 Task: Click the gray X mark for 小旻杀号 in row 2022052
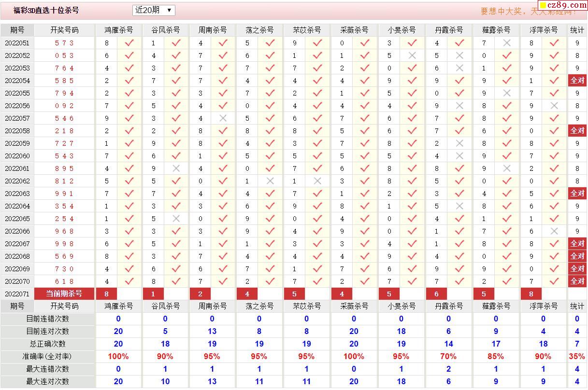tap(412, 56)
